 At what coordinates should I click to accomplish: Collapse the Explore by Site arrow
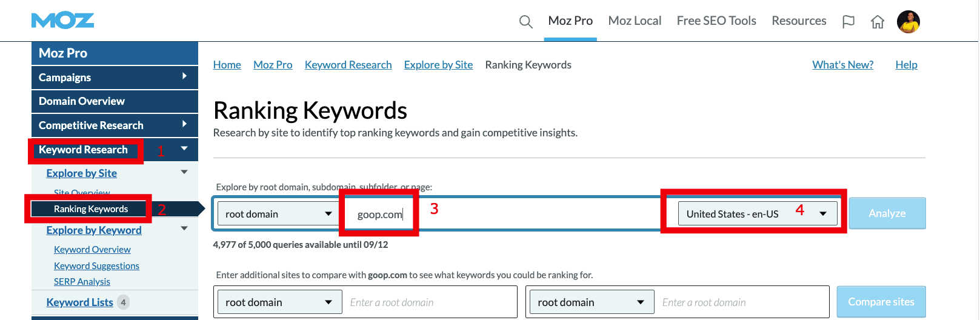tap(184, 172)
